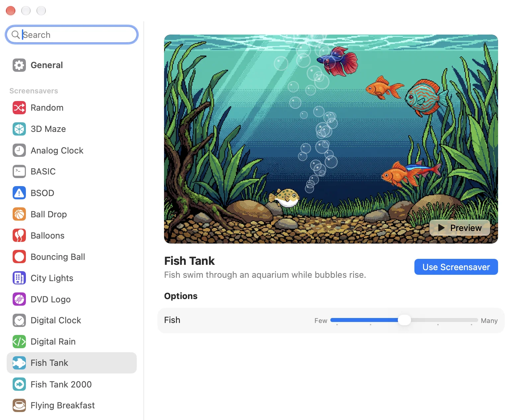Choose the Bouncing Ball label text
Image resolution: width=518 pixels, height=420 pixels.
[58, 257]
